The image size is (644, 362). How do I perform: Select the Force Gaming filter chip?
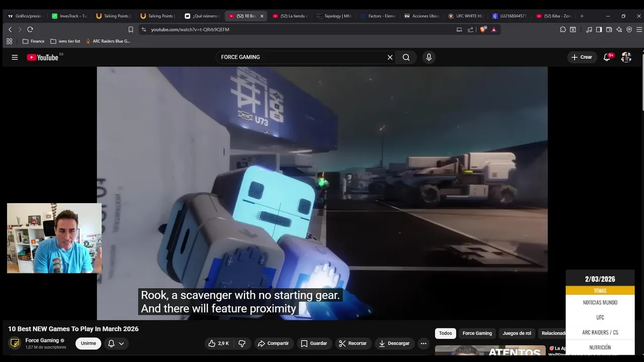(477, 333)
